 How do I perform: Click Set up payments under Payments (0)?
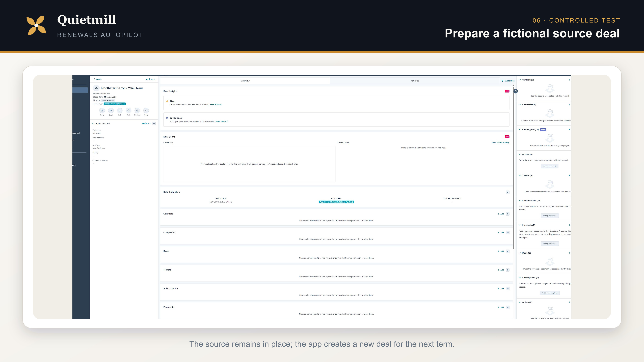coord(550,244)
